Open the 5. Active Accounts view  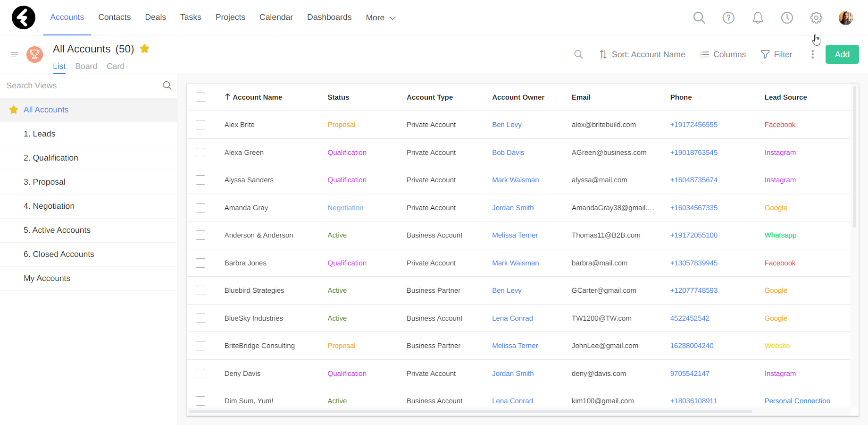pyautogui.click(x=88, y=230)
